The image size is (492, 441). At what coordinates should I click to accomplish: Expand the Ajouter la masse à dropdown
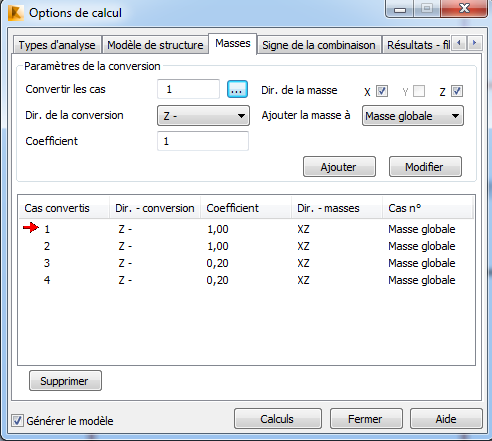tap(413, 116)
